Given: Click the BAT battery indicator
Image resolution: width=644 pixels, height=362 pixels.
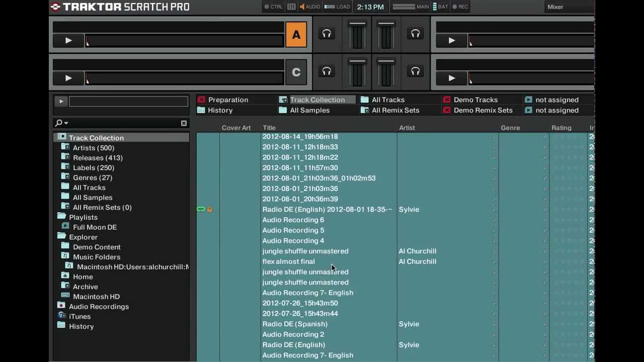Looking at the screenshot, I should click(440, 7).
